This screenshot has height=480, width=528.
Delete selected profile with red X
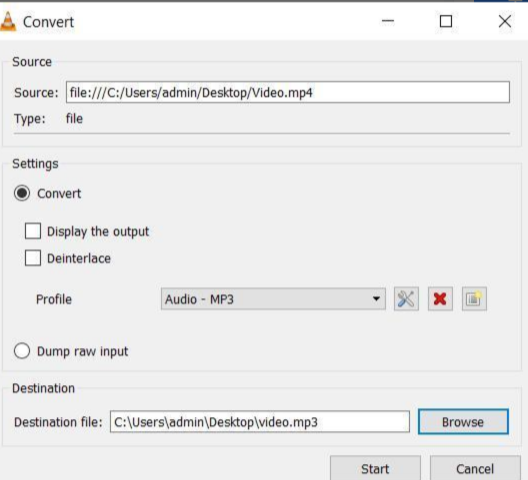(440, 299)
